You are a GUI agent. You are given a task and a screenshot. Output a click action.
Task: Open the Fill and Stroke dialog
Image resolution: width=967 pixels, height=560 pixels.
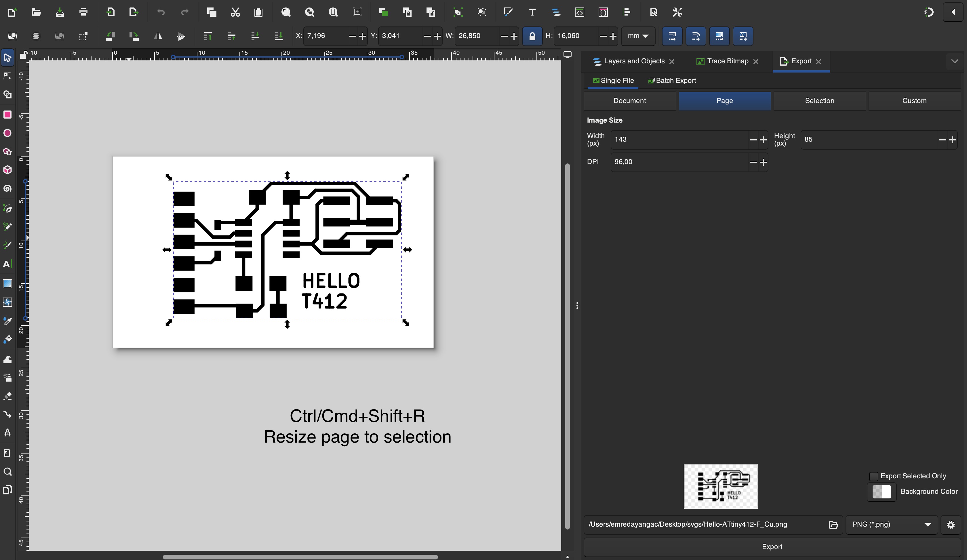509,12
